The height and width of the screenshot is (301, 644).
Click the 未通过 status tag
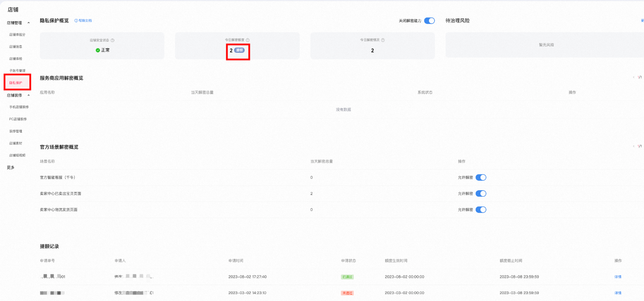pyautogui.click(x=347, y=293)
